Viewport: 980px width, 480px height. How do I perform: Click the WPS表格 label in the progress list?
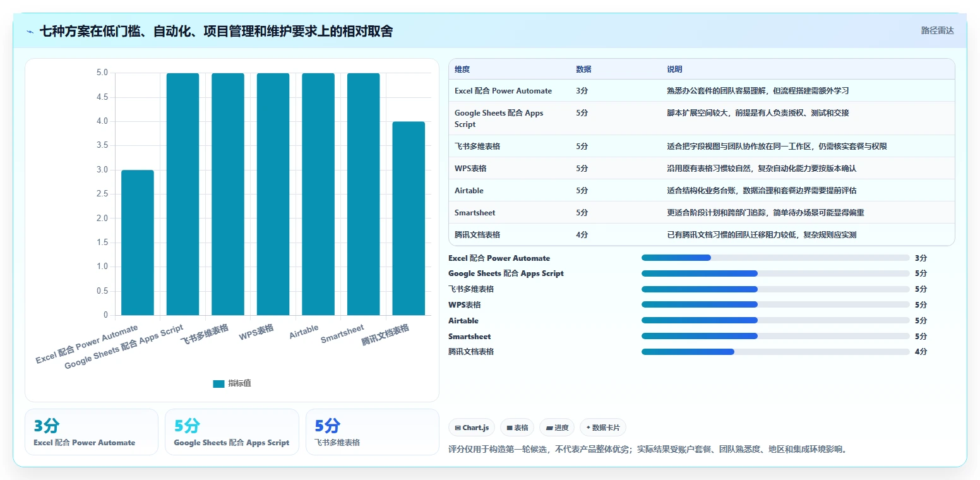[465, 305]
